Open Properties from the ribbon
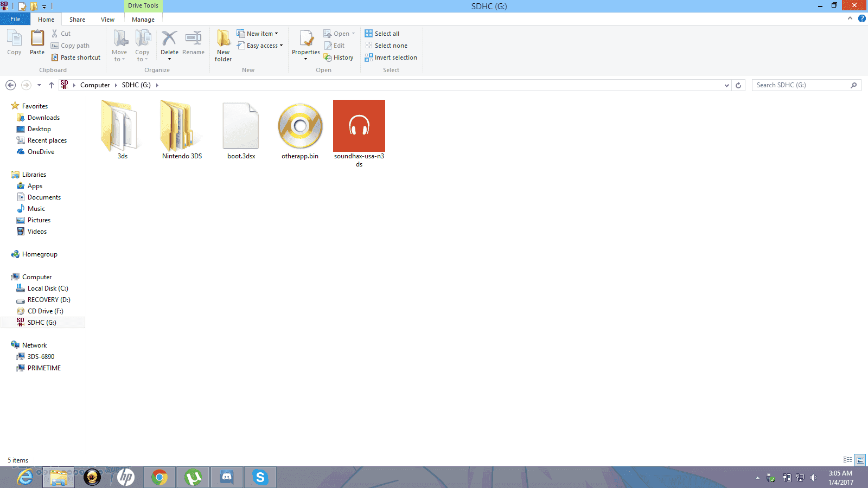The width and height of the screenshot is (868, 488). click(x=306, y=46)
